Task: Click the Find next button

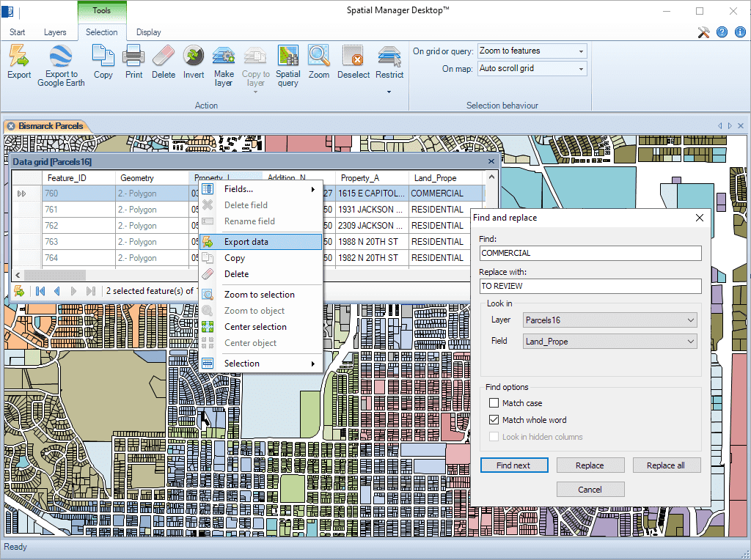Action: click(x=514, y=465)
